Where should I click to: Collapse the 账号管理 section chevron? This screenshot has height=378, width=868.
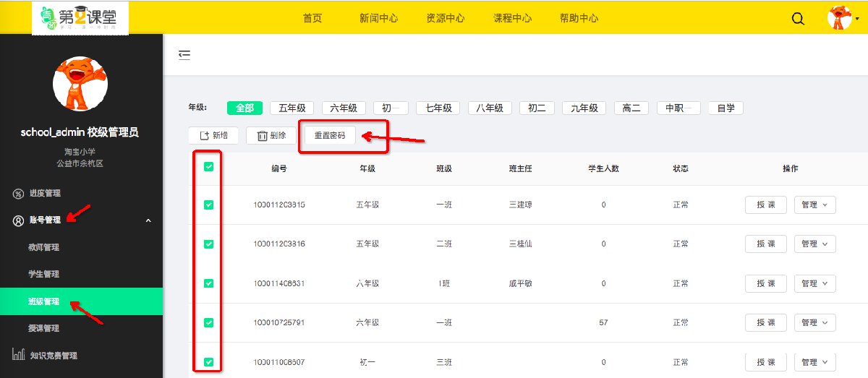tap(148, 220)
